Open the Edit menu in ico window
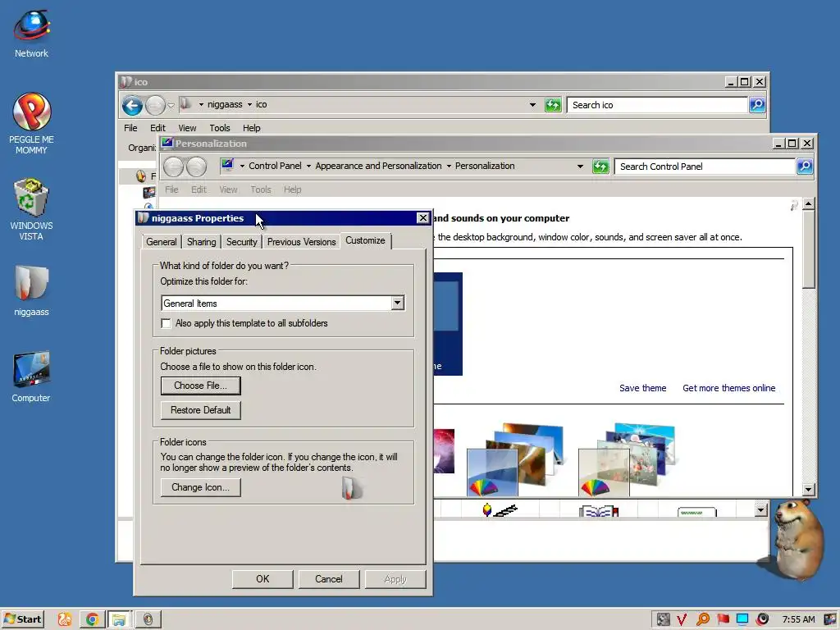Viewport: 840px width, 630px height. tap(157, 128)
